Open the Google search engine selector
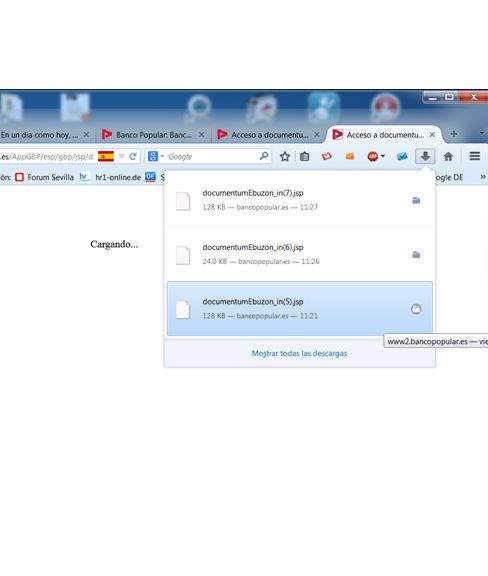The width and height of the screenshot is (488, 576). (156, 156)
